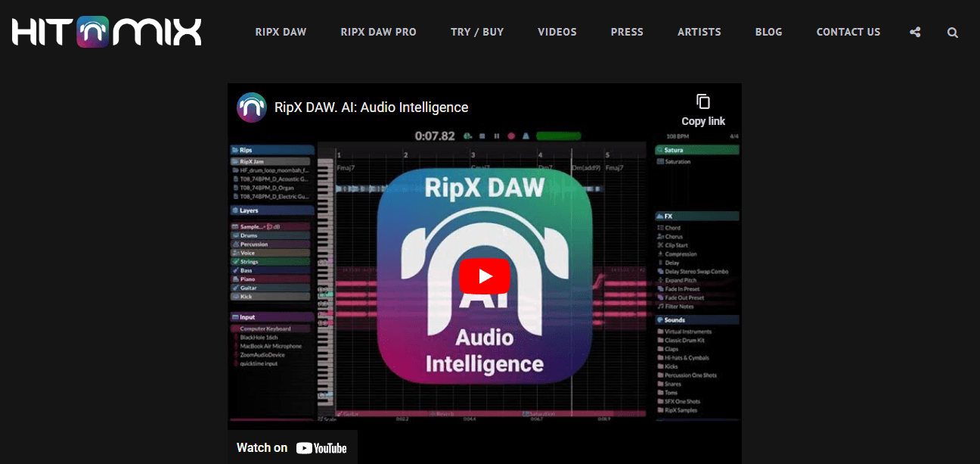The height and width of the screenshot is (464, 980).
Task: Open site search with the magnifier icon
Action: coord(952,33)
